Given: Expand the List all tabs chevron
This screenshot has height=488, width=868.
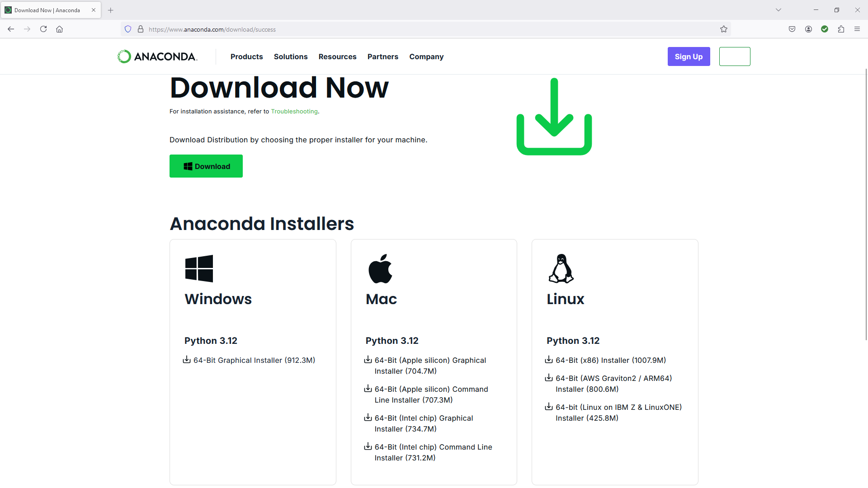Looking at the screenshot, I should tap(778, 10).
